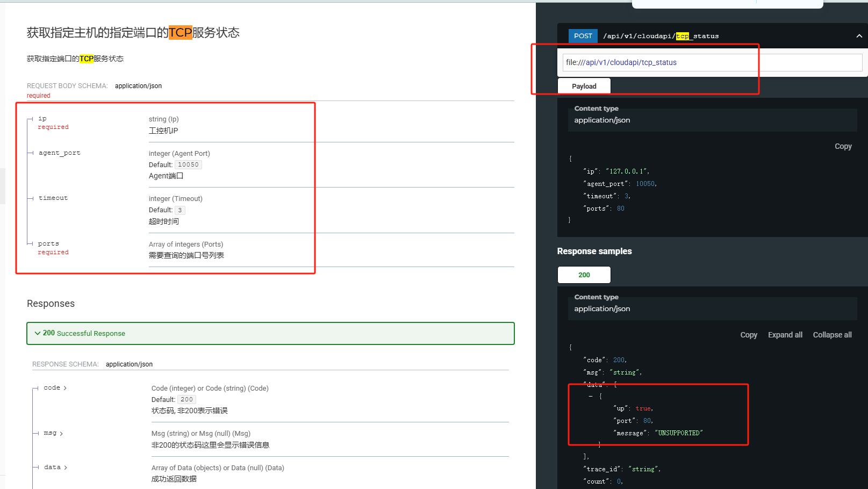
Task: Collapse the POST tcp_status endpoint chevron
Action: coord(859,36)
